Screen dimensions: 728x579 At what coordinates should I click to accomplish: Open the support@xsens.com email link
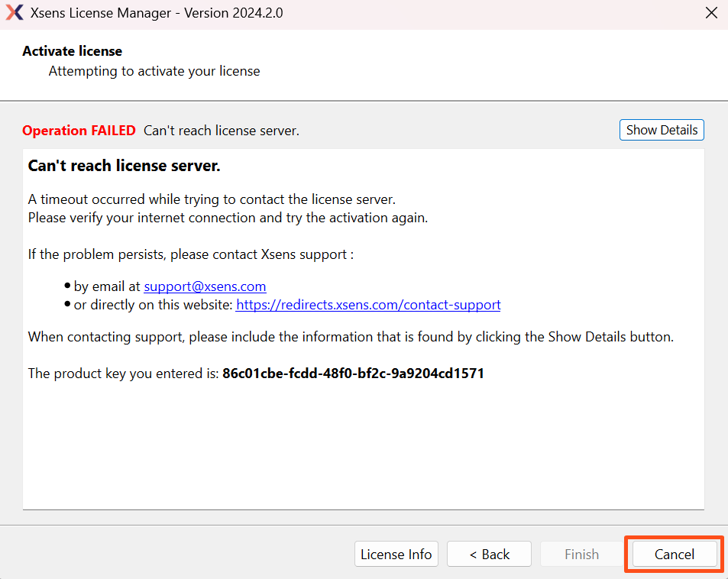pyautogui.click(x=205, y=286)
